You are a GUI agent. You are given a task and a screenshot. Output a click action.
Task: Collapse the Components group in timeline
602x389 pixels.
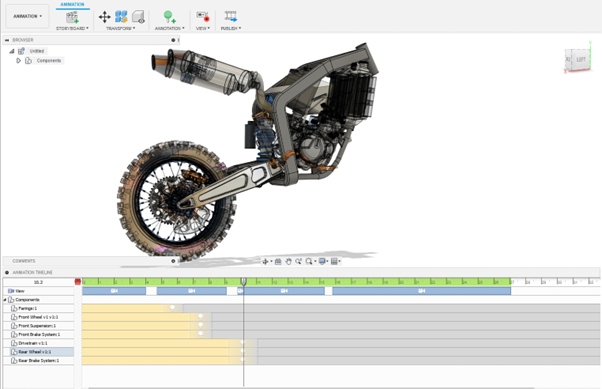coord(5,300)
